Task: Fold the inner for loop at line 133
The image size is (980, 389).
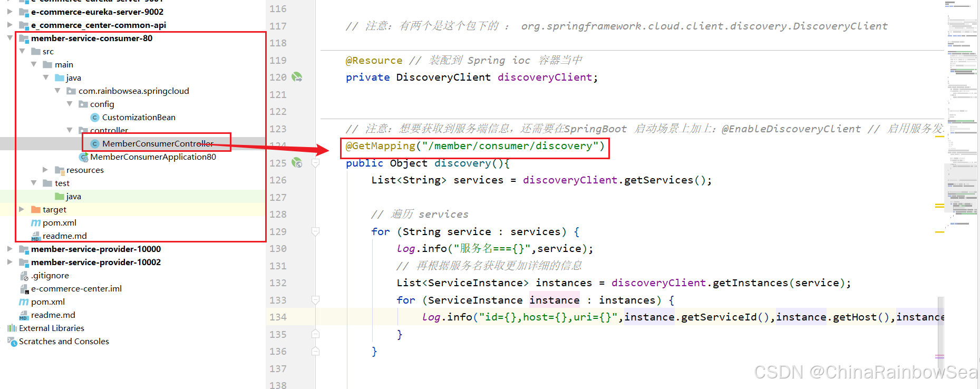Action: 315,300
